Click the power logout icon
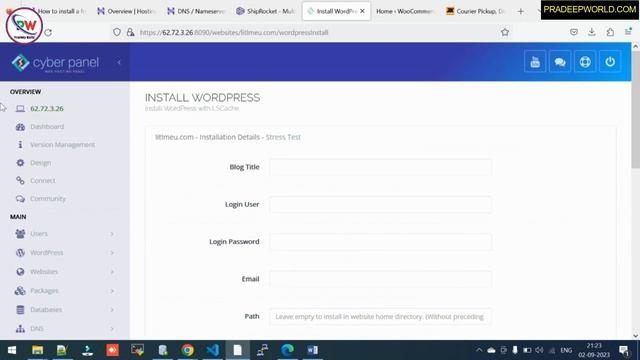 point(610,62)
